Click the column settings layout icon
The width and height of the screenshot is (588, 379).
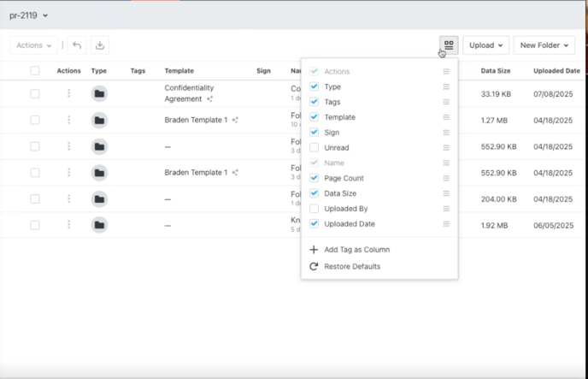[x=448, y=45]
